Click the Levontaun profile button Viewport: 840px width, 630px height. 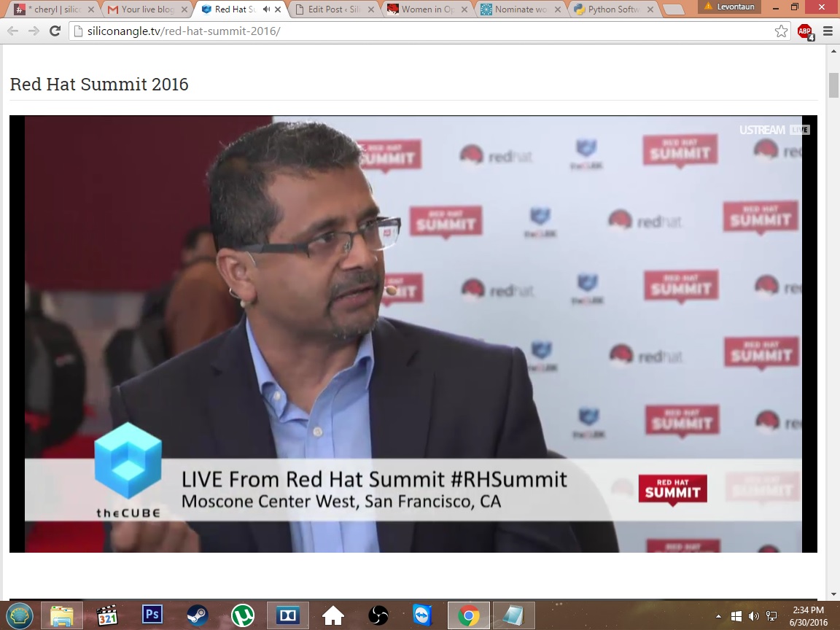pyautogui.click(x=729, y=7)
